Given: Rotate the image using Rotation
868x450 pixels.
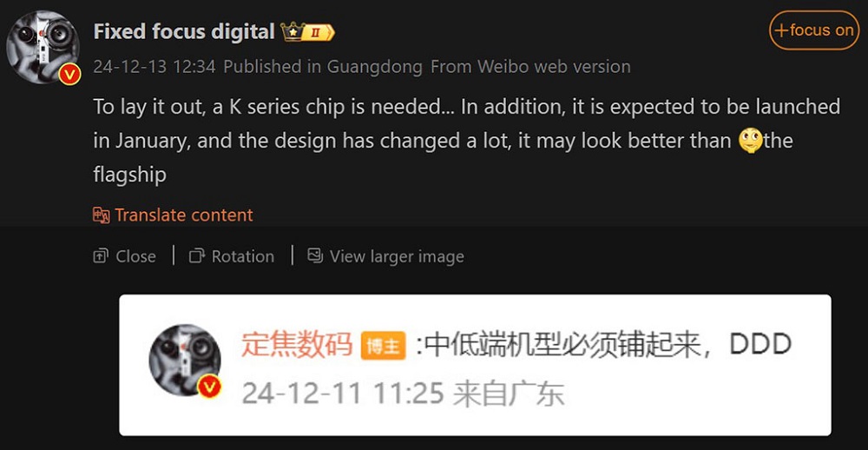Looking at the screenshot, I should pyautogui.click(x=232, y=256).
